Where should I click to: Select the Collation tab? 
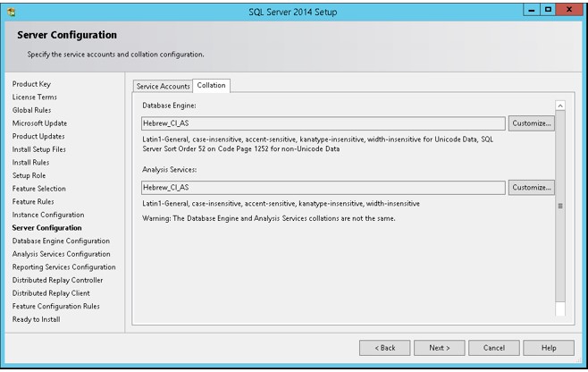211,85
